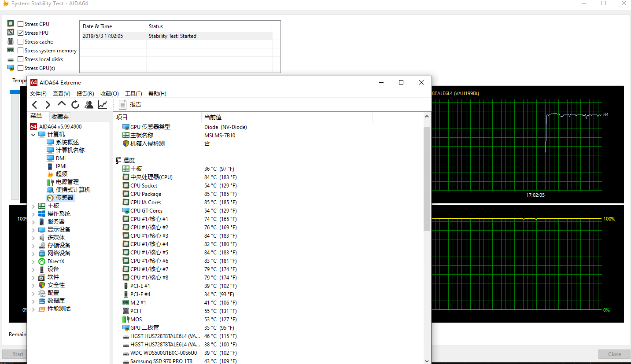Screen dimensions: 631x364
Task: Switch to the 菜单 tab
Action: (x=37, y=116)
